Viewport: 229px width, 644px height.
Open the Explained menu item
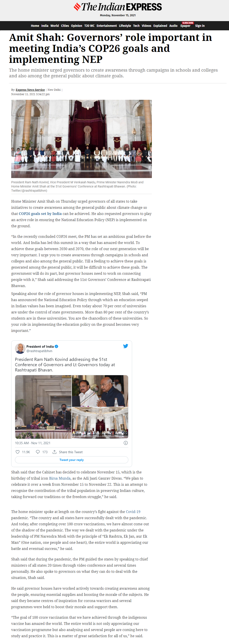[160, 26]
